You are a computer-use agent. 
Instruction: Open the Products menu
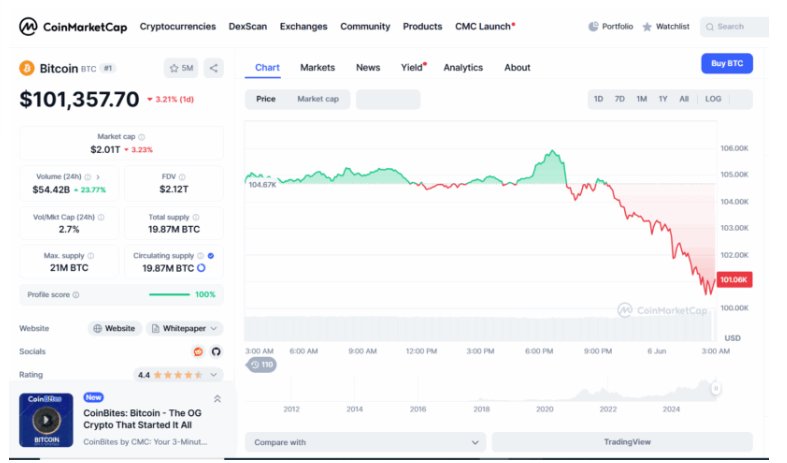(423, 27)
